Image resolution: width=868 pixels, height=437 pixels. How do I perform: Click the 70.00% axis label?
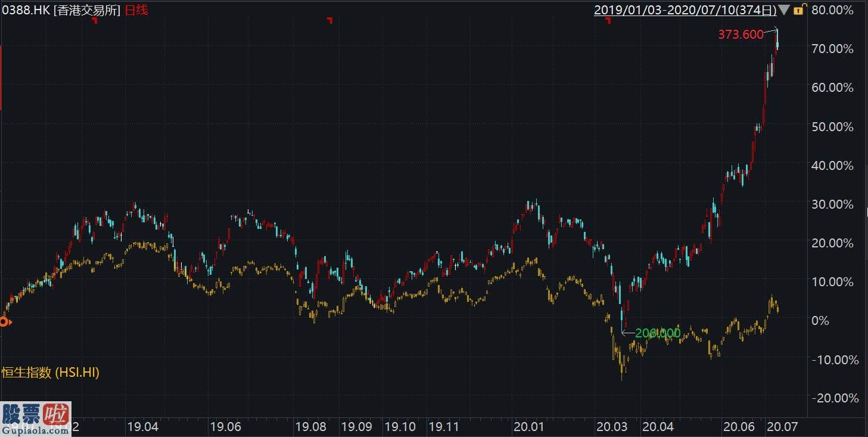tap(832, 48)
